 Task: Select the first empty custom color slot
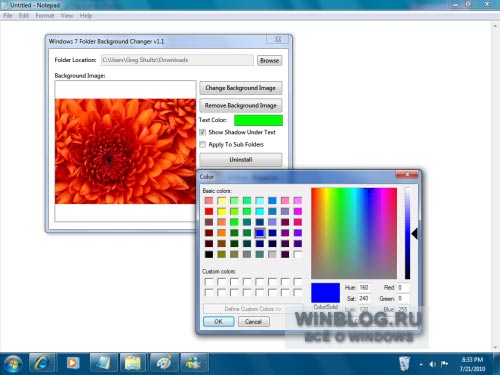click(x=209, y=282)
